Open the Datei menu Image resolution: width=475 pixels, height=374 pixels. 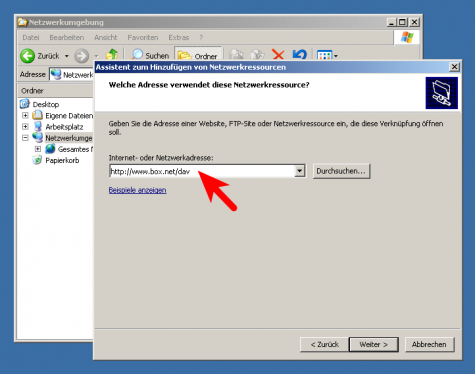coord(31,37)
